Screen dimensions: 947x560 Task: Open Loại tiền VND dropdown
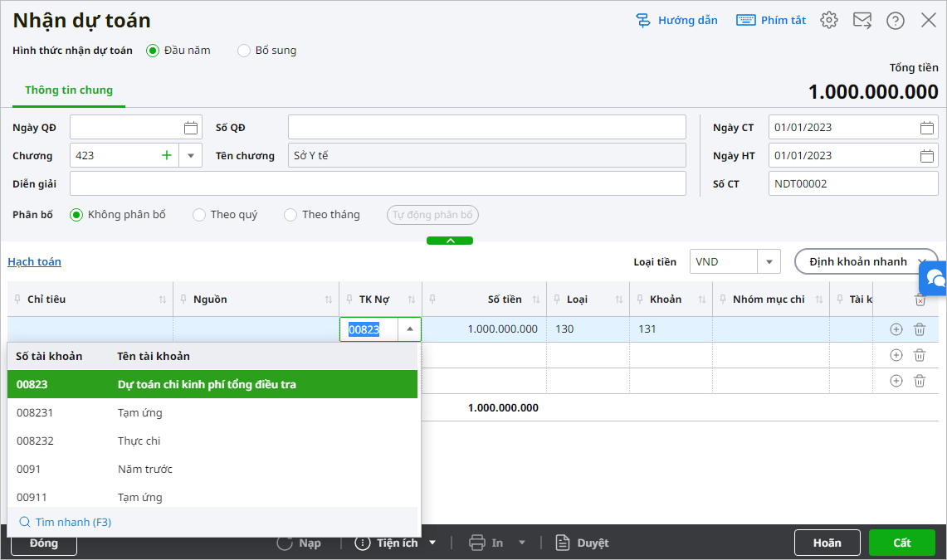[x=769, y=261]
